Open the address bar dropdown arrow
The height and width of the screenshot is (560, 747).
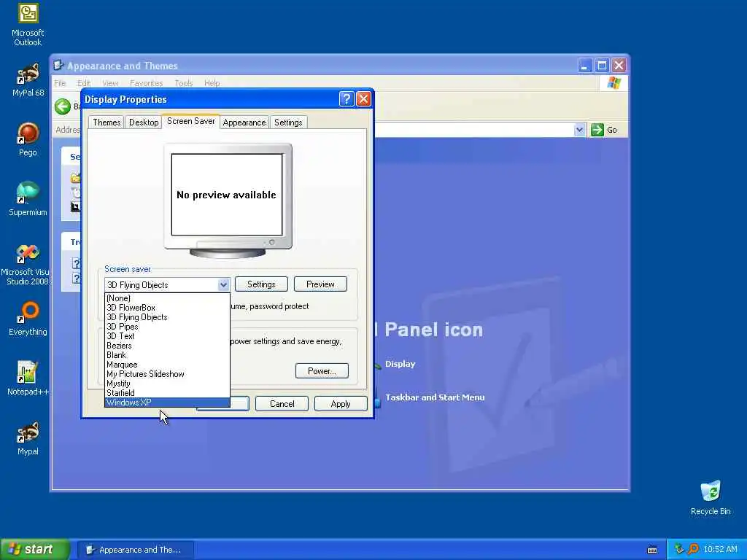579,130
